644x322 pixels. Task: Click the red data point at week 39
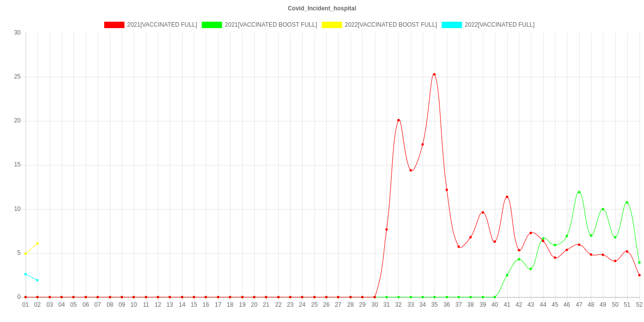point(483,212)
